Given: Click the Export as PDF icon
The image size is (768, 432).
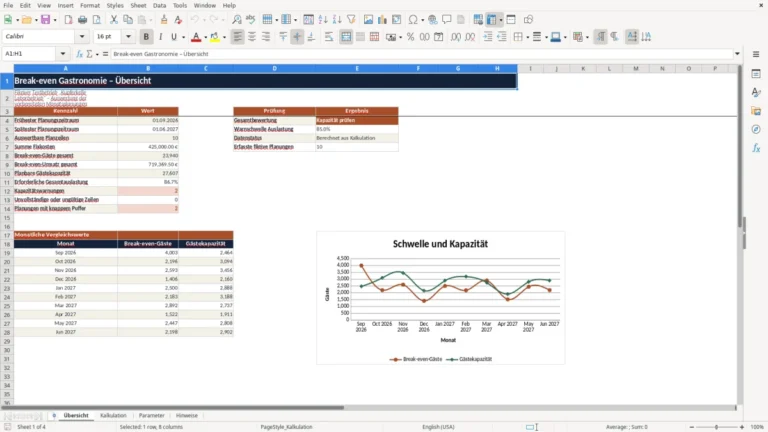Looking at the screenshot, I should click(68, 20).
